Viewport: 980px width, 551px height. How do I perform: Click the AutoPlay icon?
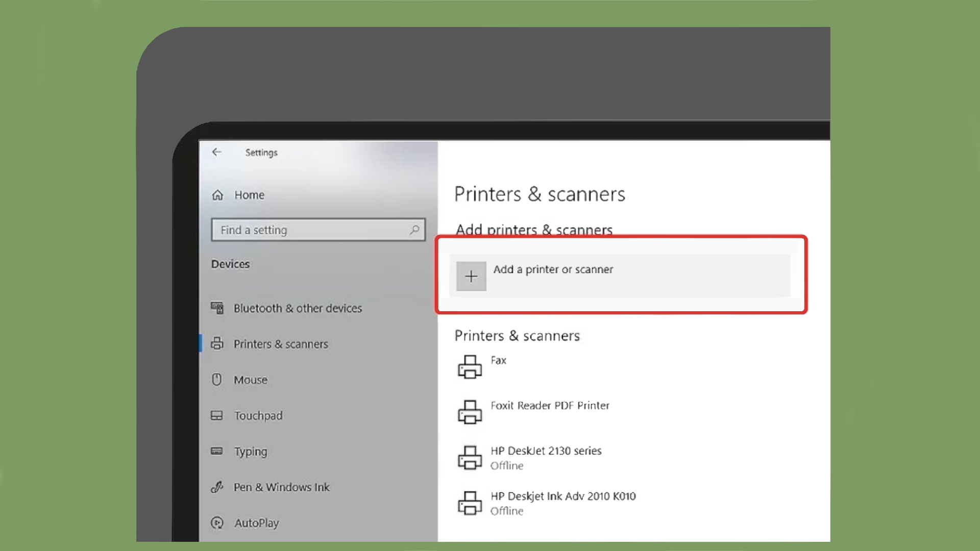click(x=217, y=522)
